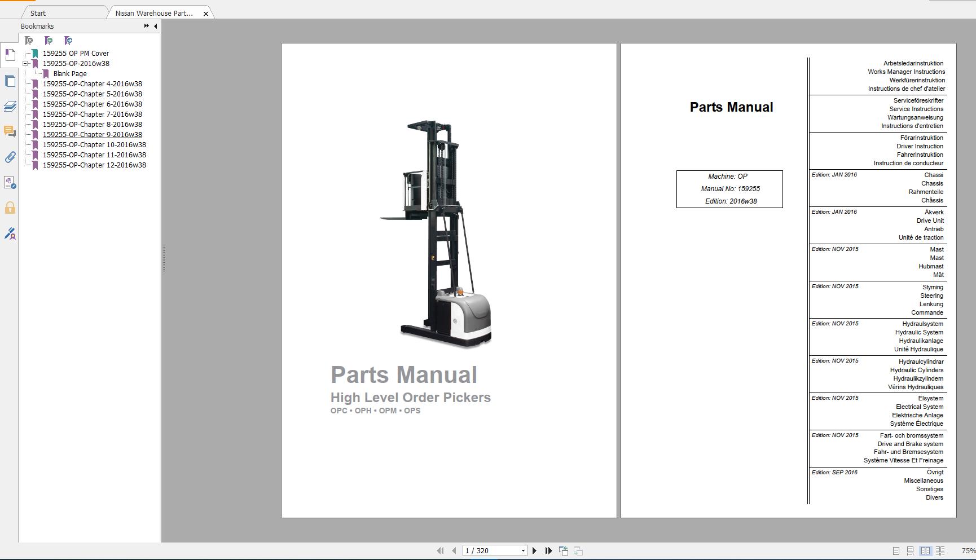Click the 'Machine: OP' text
This screenshot has height=560, width=976.
pos(728,177)
